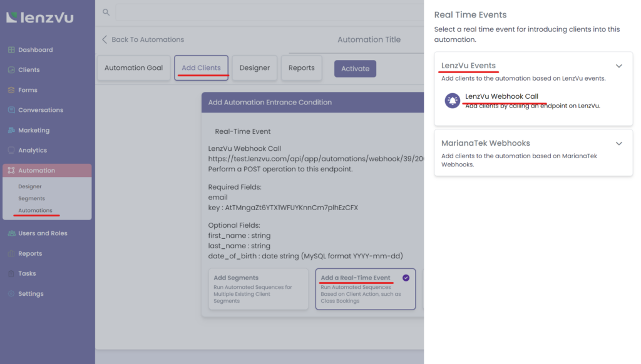Open the Automation Goal tab

coord(133,68)
